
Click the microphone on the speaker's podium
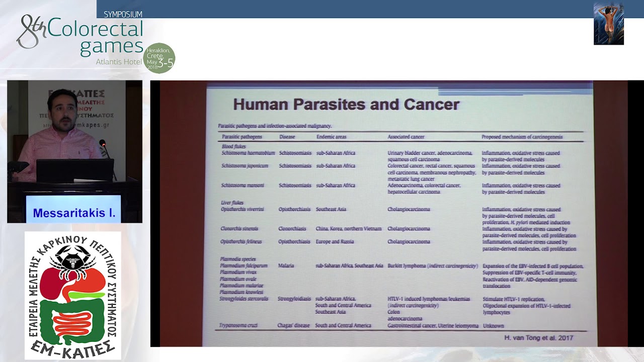coord(103,144)
